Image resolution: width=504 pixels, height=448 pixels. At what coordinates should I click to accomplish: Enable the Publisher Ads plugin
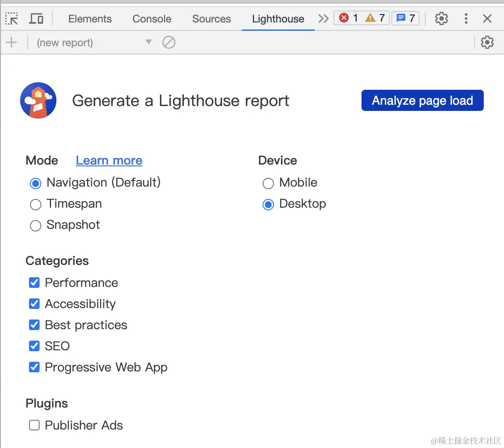(34, 425)
